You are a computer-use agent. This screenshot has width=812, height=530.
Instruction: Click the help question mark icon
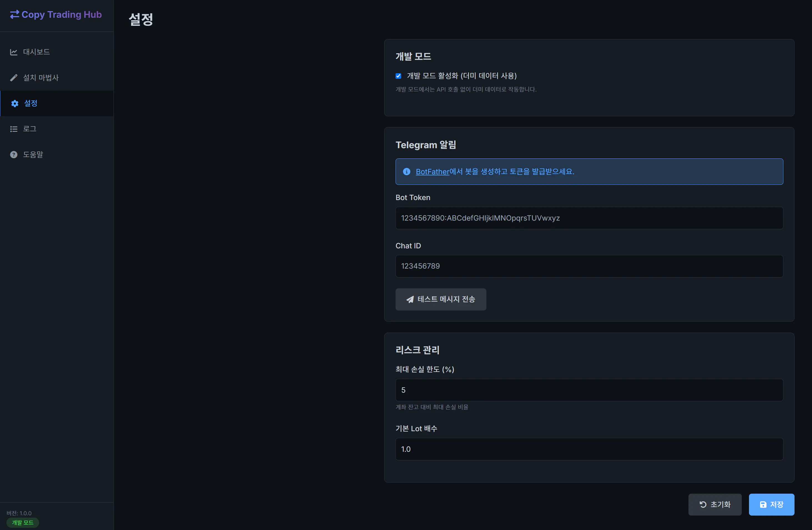tap(14, 155)
